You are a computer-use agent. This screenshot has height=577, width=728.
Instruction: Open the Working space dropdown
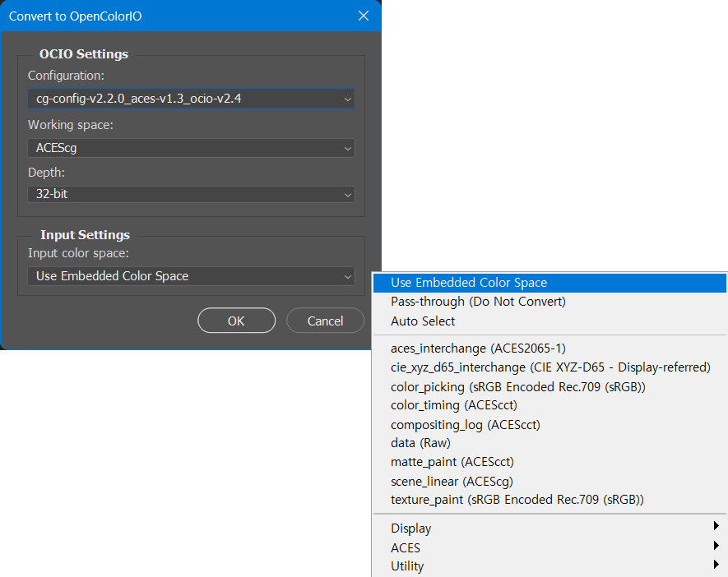tap(191, 148)
